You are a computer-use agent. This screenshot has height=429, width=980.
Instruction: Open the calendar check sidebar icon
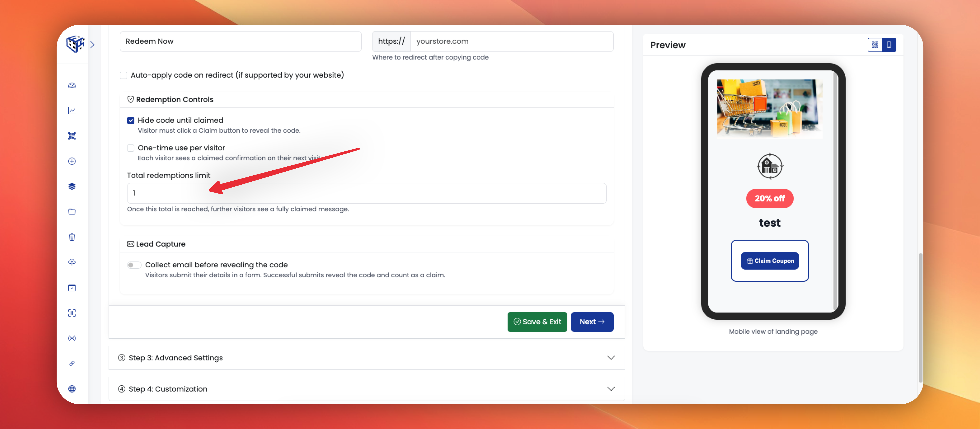coord(72,288)
